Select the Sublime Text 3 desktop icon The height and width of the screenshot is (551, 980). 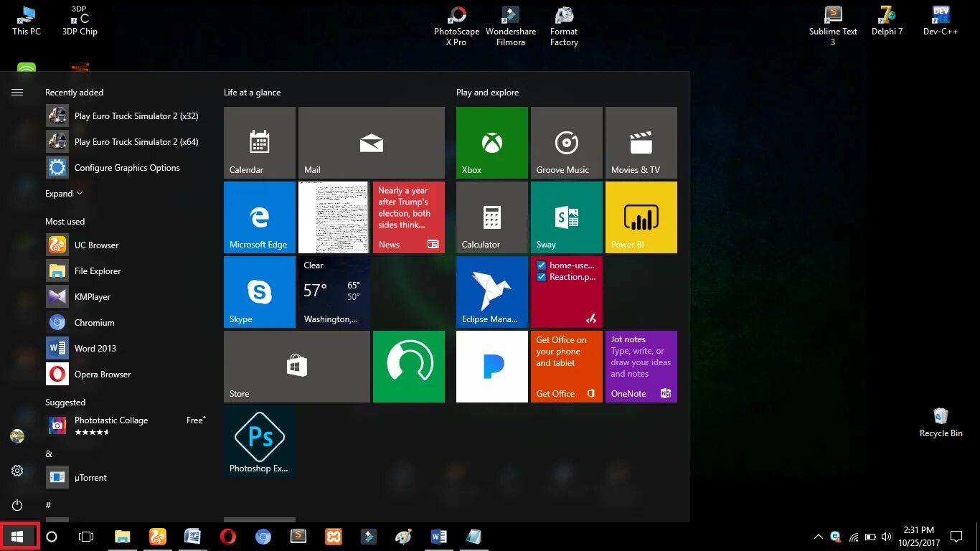(833, 27)
